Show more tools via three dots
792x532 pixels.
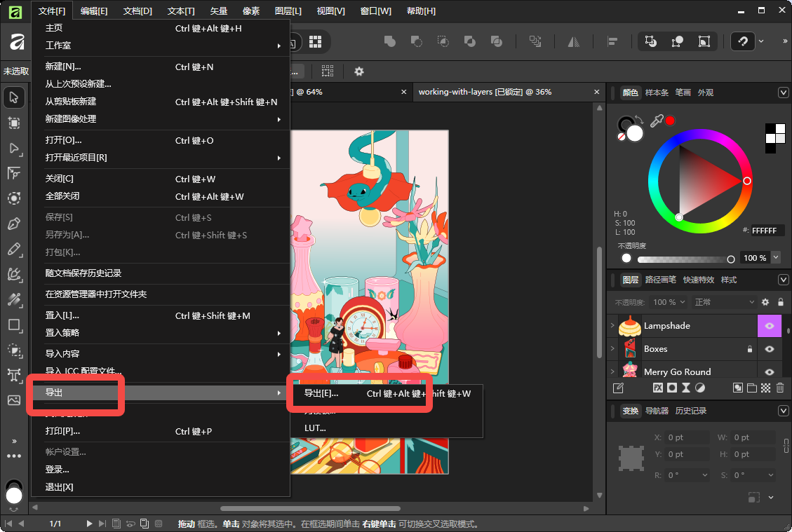tap(14, 456)
